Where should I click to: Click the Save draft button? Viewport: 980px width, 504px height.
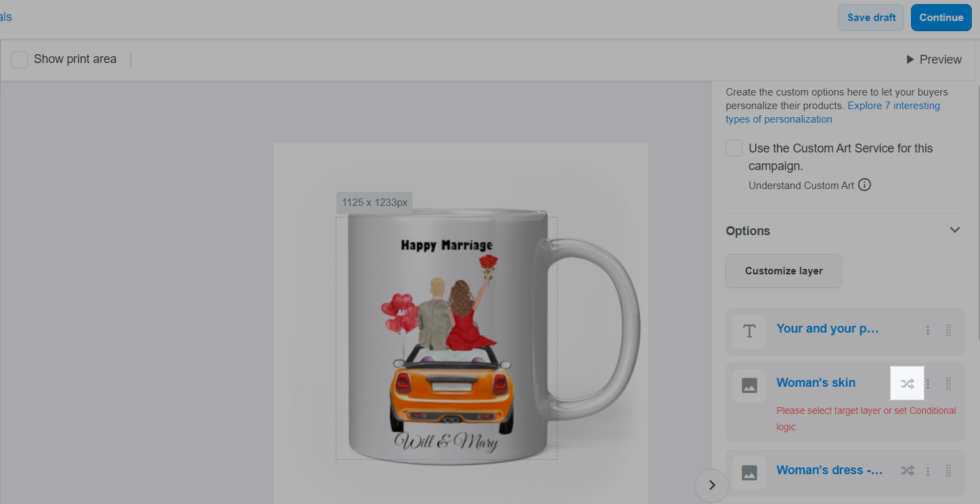coord(871,18)
